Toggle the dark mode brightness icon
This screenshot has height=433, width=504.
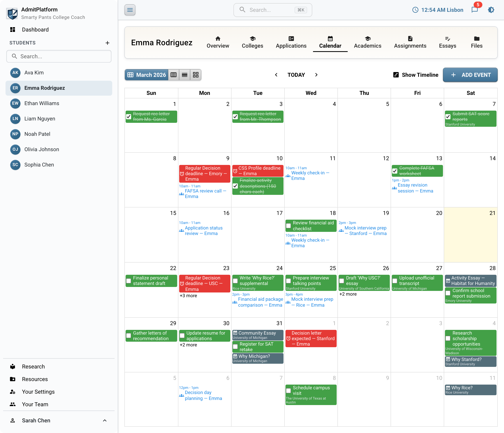click(x=491, y=10)
